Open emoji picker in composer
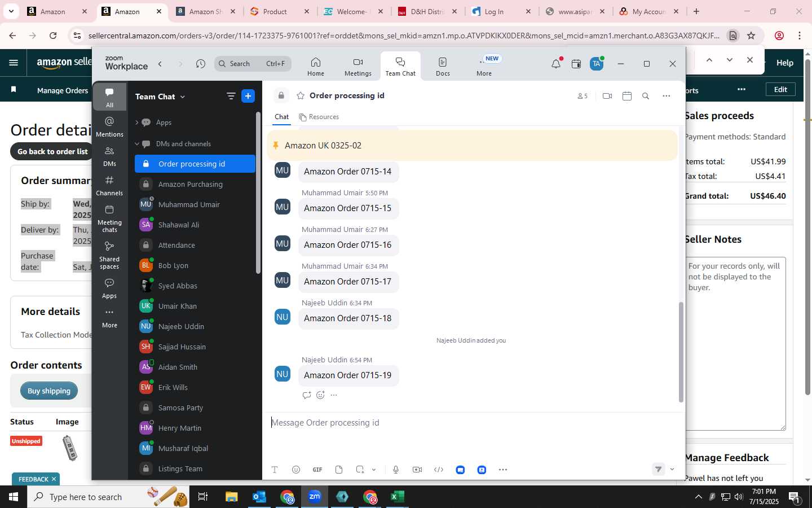 (x=296, y=470)
